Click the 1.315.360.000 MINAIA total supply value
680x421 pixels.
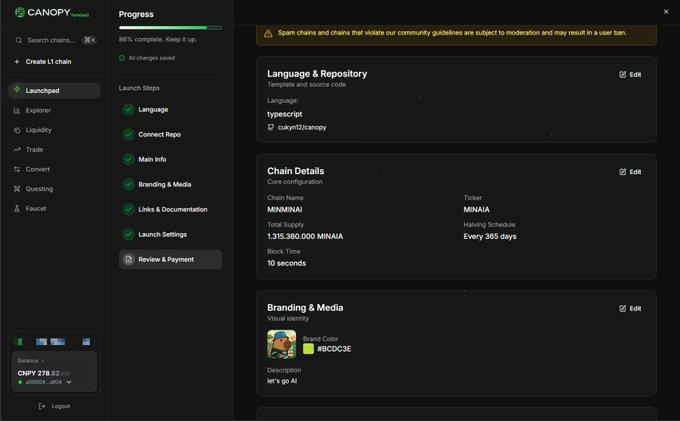tap(305, 236)
